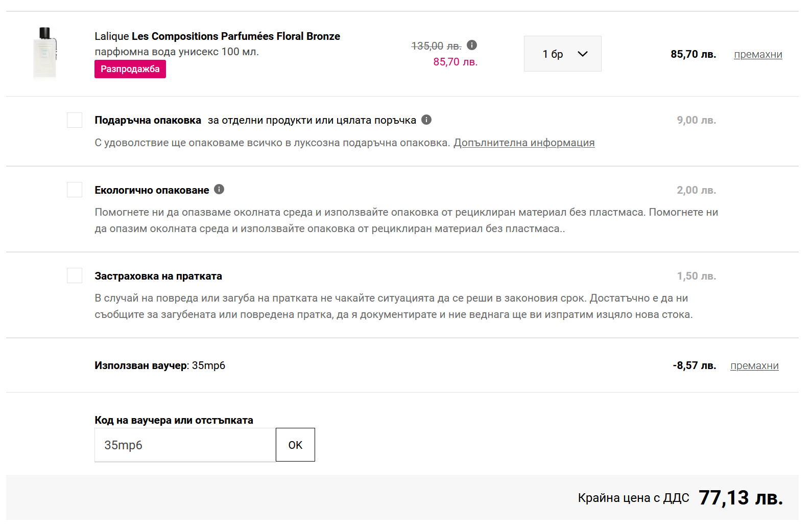
Task: Click the voucher code input field
Action: (185, 445)
